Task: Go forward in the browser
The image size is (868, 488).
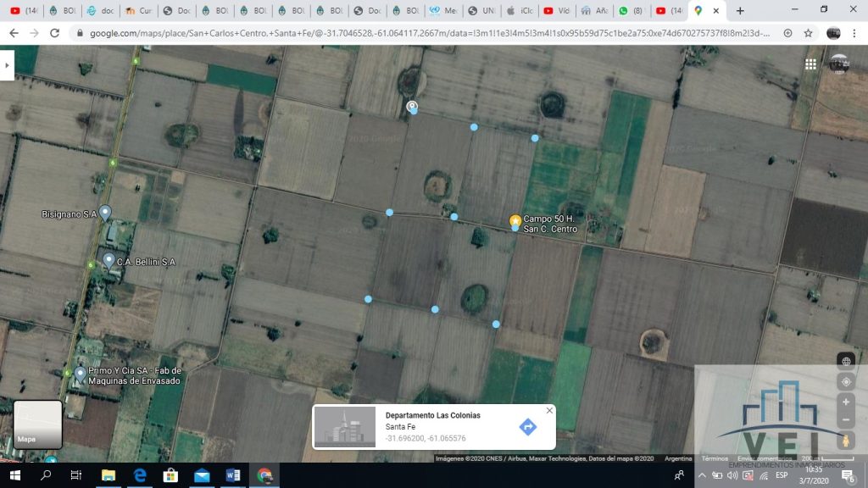Action: (34, 33)
